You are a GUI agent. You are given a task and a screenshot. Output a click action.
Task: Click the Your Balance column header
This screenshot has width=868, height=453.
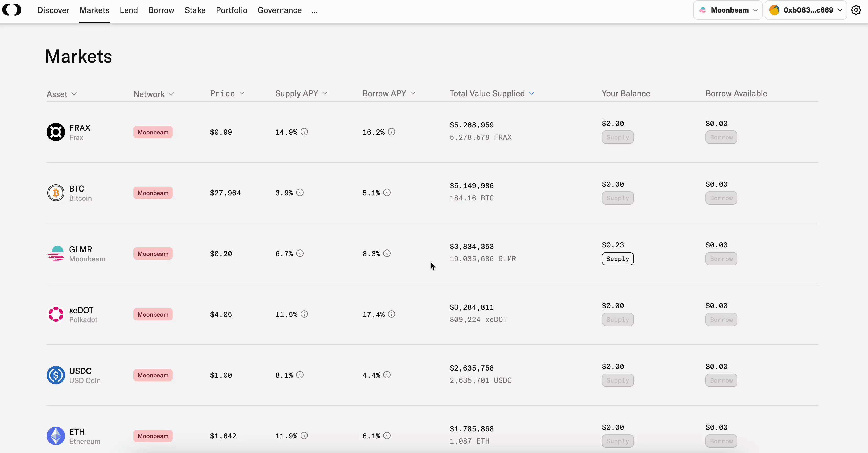pyautogui.click(x=626, y=93)
